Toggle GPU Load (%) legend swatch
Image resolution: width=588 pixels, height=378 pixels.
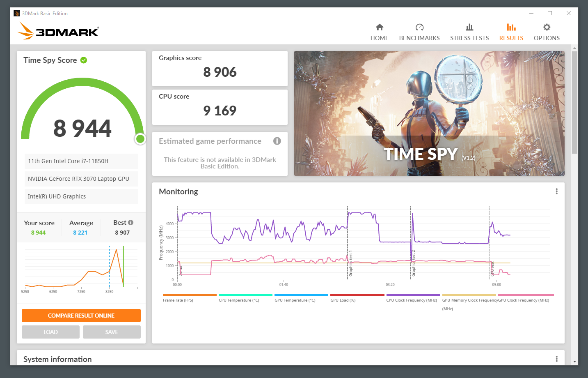[357, 295]
